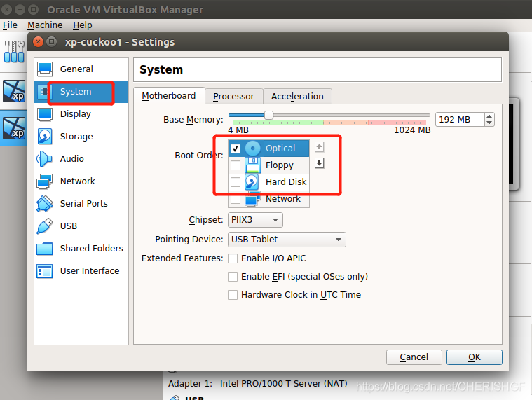Check Hardware Clock in UTC Time

pyautogui.click(x=233, y=295)
